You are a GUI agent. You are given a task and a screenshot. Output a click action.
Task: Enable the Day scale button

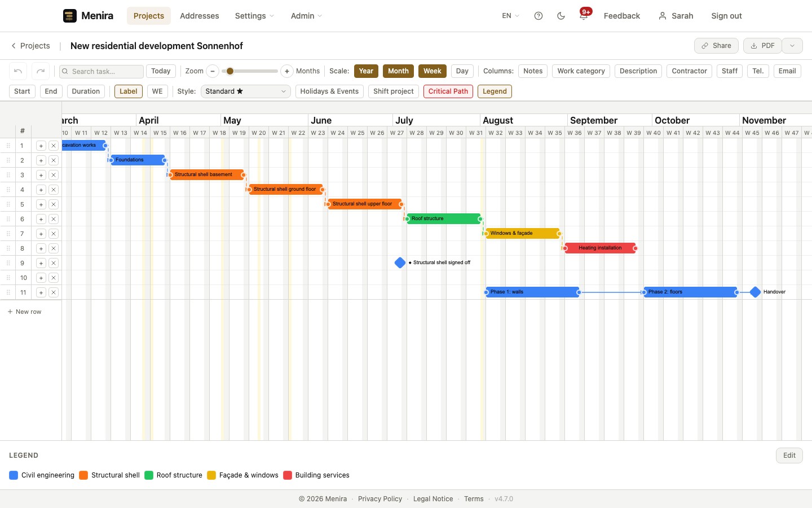pos(462,71)
